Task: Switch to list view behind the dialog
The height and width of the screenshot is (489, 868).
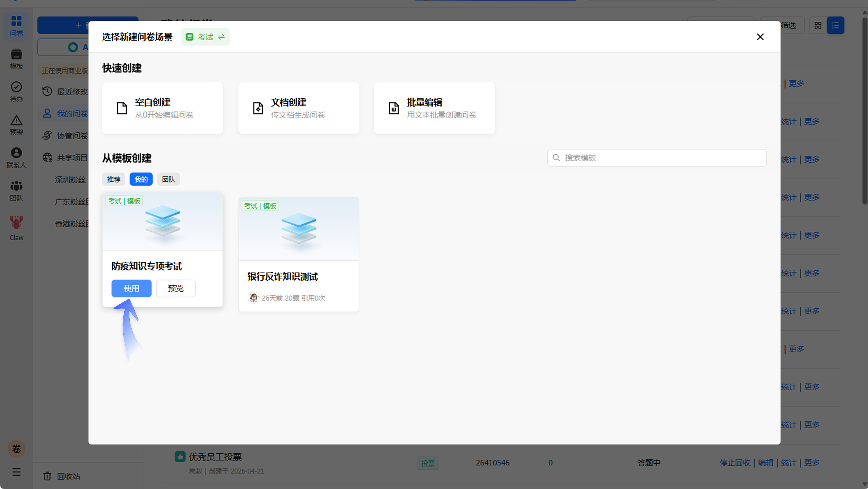Action: (835, 25)
